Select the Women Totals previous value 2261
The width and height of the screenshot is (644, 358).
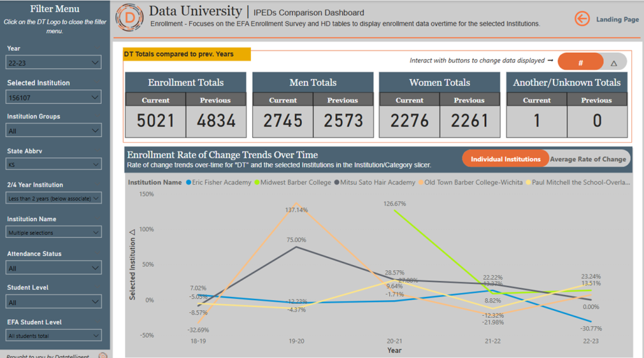(470, 121)
